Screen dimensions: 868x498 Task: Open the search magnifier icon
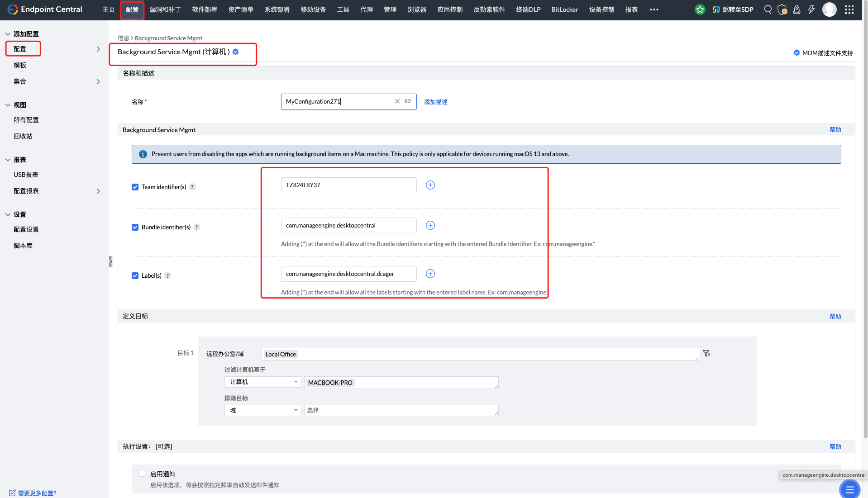768,9
